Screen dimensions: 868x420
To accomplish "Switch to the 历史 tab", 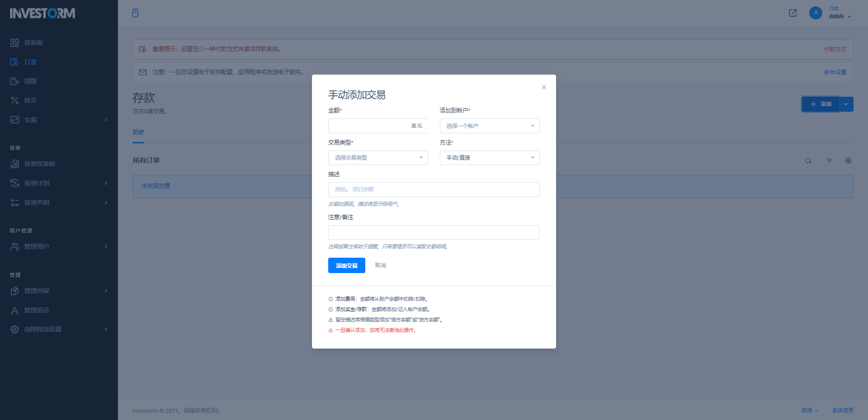I will coord(138,132).
